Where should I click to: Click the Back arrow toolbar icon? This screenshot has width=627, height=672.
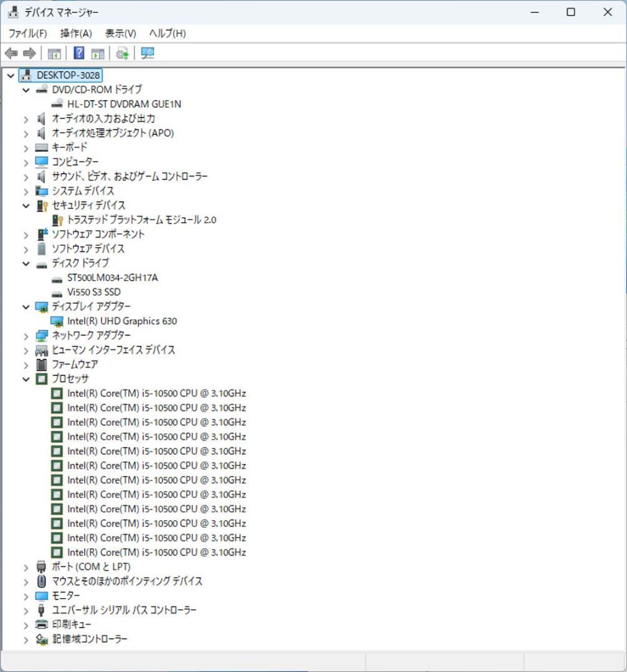tap(11, 53)
